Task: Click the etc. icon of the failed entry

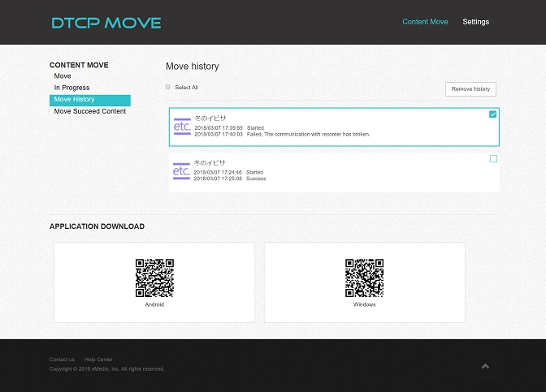Action: (182, 127)
